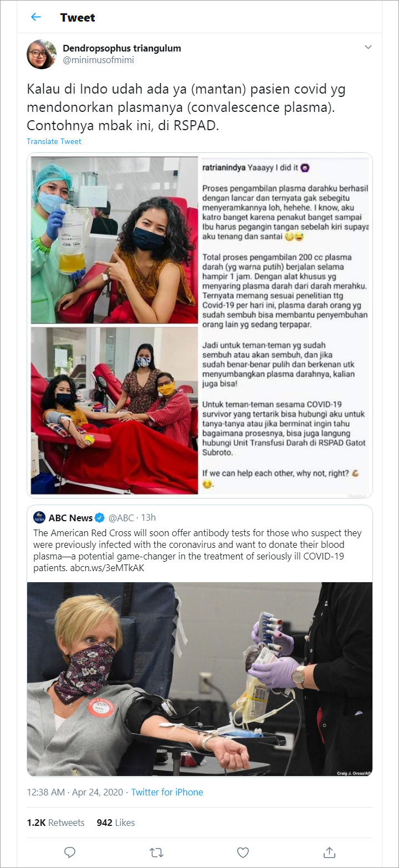Open Twitter for iPhone source link
The width and height of the screenshot is (399, 868).
pos(167,792)
